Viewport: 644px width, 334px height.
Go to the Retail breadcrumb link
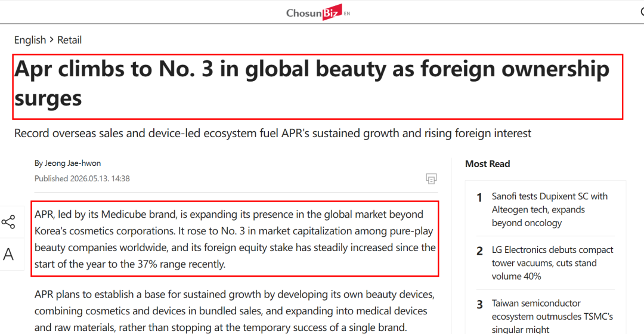pos(69,40)
